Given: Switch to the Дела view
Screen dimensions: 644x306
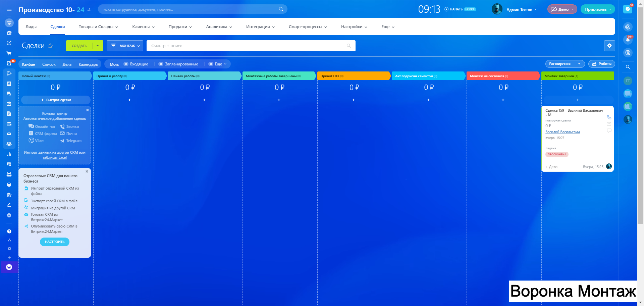Looking at the screenshot, I should click(67, 64).
